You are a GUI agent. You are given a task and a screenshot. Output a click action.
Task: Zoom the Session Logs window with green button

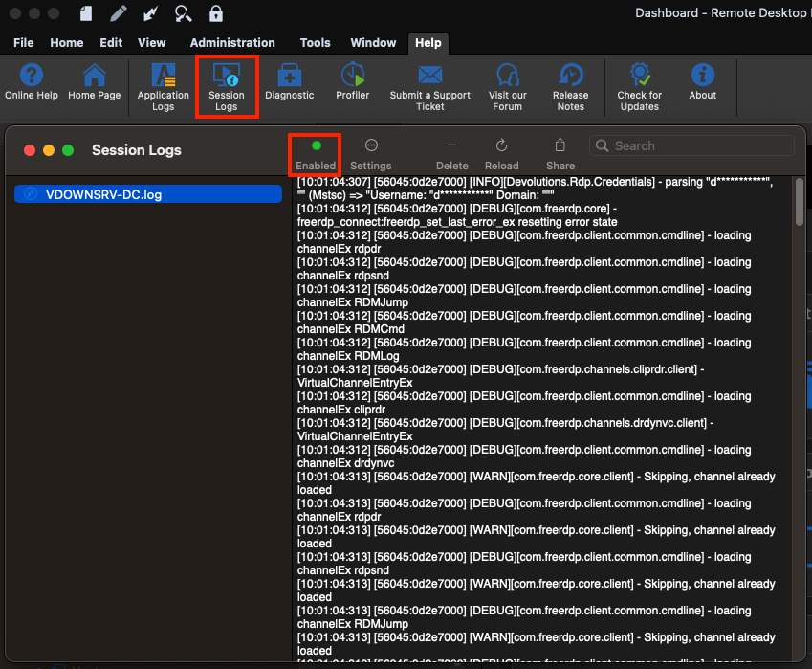[68, 150]
